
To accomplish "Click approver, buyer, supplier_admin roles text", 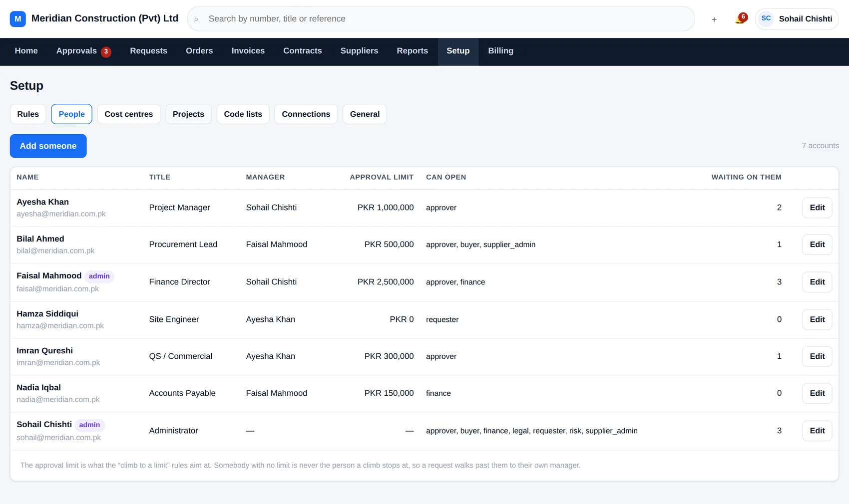I will click(481, 245).
